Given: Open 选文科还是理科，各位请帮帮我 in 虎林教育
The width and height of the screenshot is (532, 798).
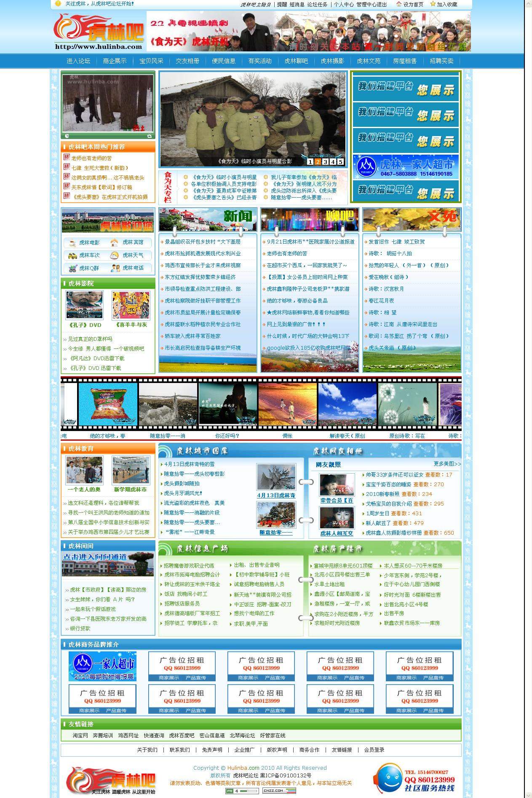Looking at the screenshot, I should point(104,503).
